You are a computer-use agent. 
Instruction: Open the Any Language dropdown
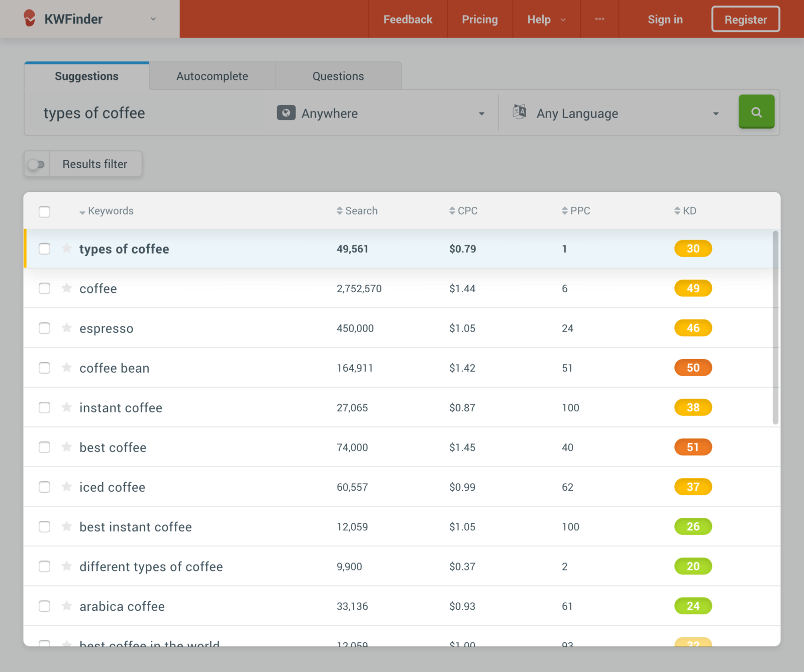coord(616,113)
